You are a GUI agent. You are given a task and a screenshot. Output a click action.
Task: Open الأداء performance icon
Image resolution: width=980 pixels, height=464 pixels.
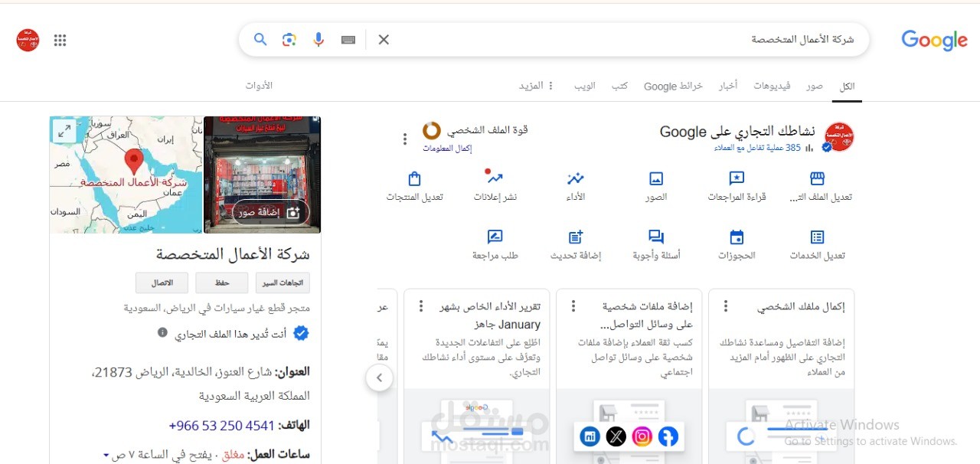click(x=576, y=178)
